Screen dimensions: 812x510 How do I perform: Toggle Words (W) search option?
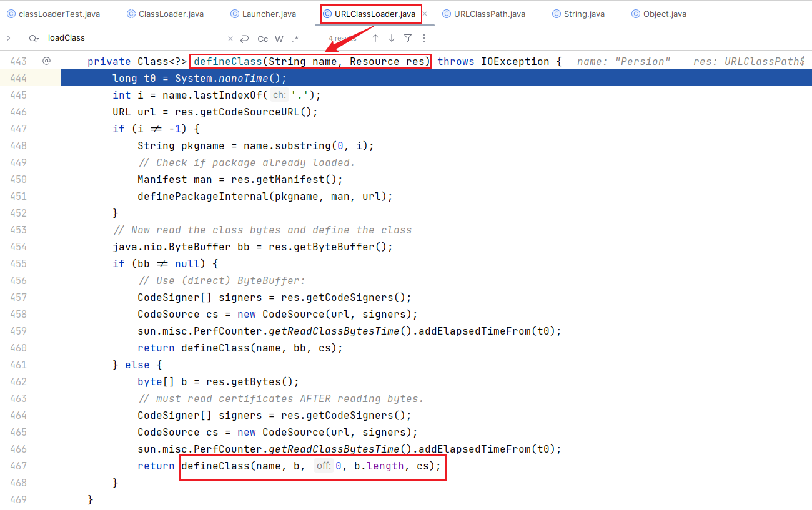(279, 39)
